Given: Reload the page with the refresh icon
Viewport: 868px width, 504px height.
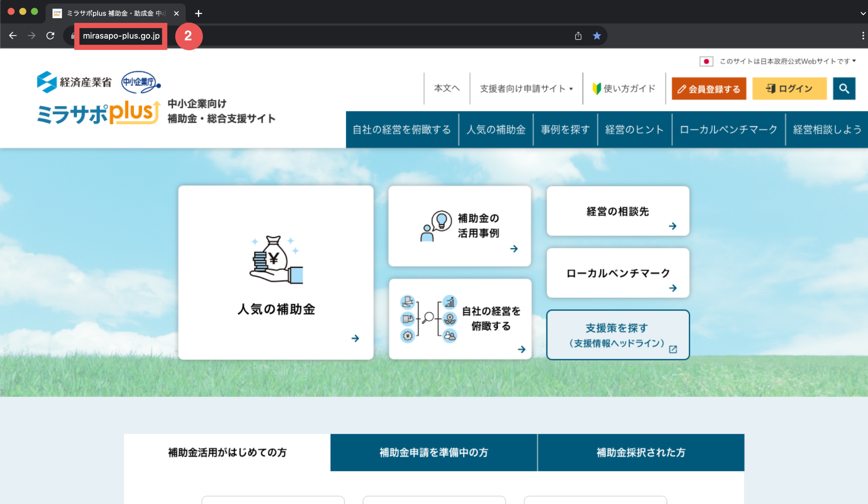Looking at the screenshot, I should pos(50,36).
